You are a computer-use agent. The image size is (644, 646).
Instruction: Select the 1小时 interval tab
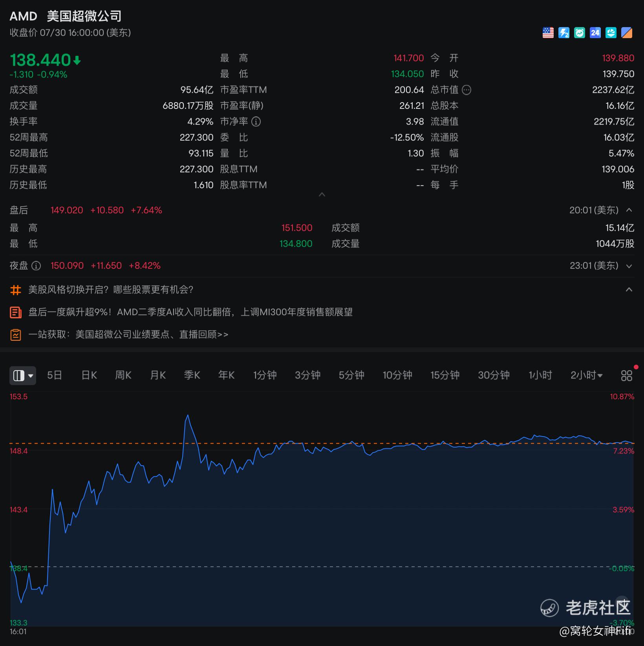click(x=540, y=375)
